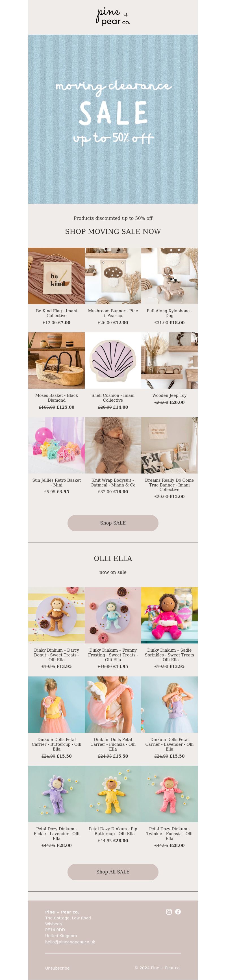Open the Sun Jellies Retro Basket image
Image resolution: width=226 pixels, height=980 pixels.
(56, 445)
